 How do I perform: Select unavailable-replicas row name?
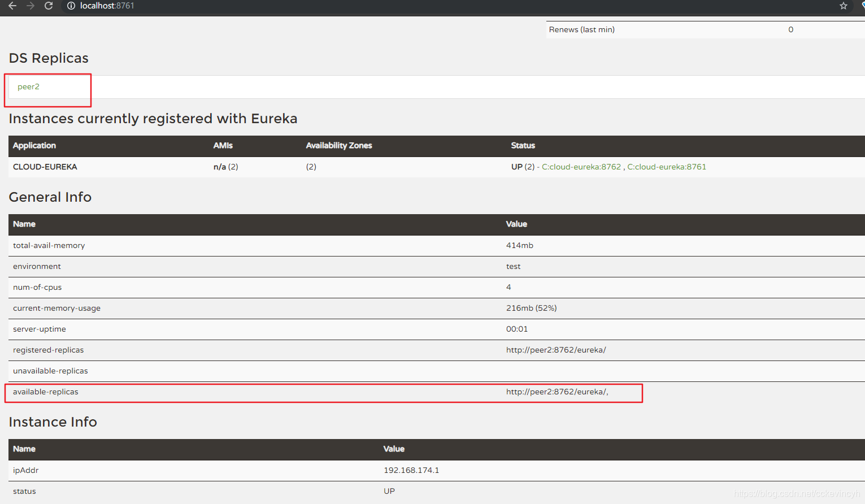pos(50,371)
